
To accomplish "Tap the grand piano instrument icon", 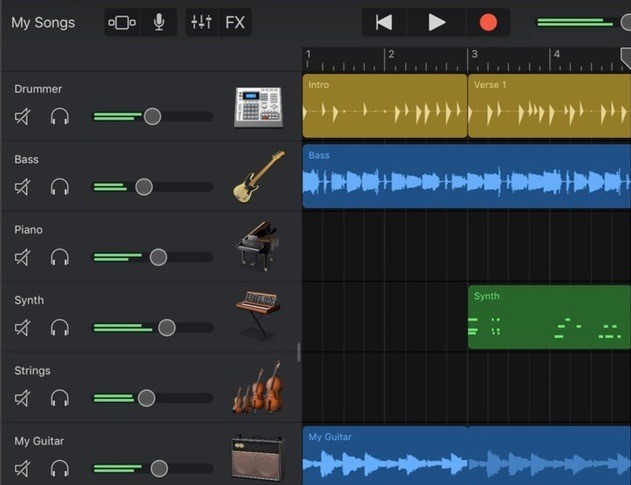I will (x=258, y=246).
